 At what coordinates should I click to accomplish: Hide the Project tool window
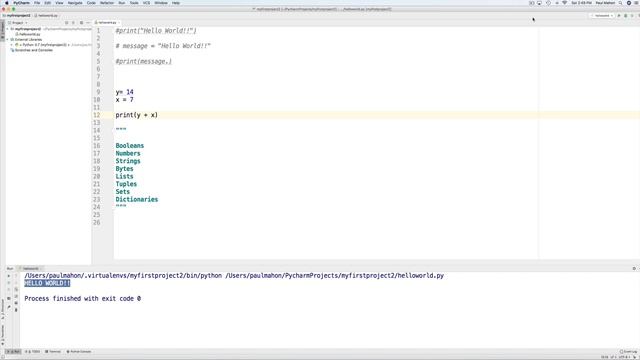tap(88, 23)
